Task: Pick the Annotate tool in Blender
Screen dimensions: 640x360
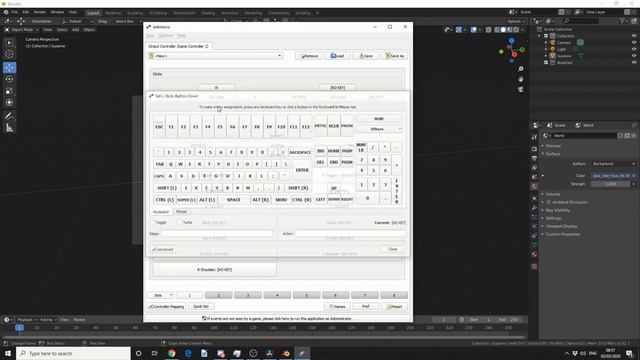Action: (9, 116)
